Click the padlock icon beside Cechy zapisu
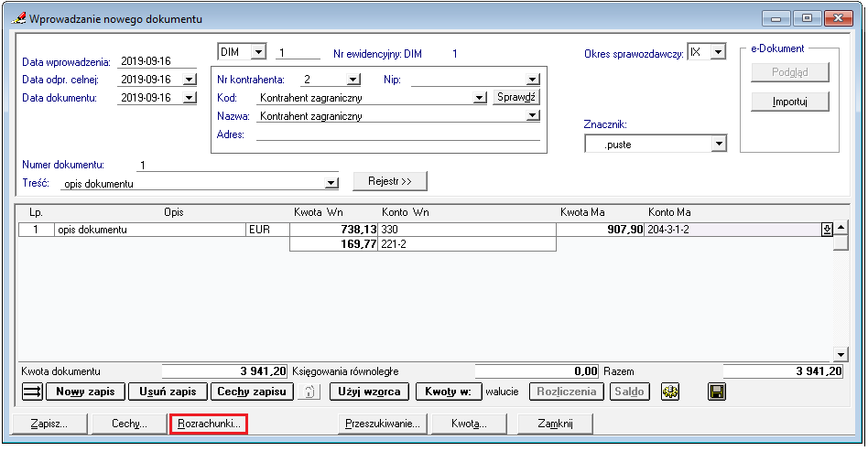Screen dimensions: 868x451 (309, 392)
